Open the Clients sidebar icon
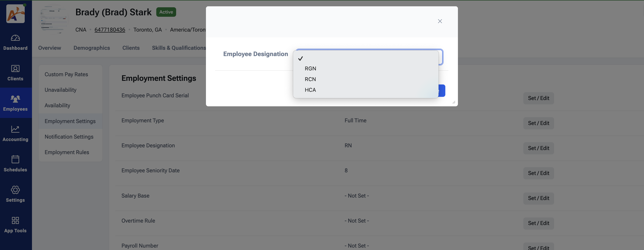The width and height of the screenshot is (644, 250). 15,69
